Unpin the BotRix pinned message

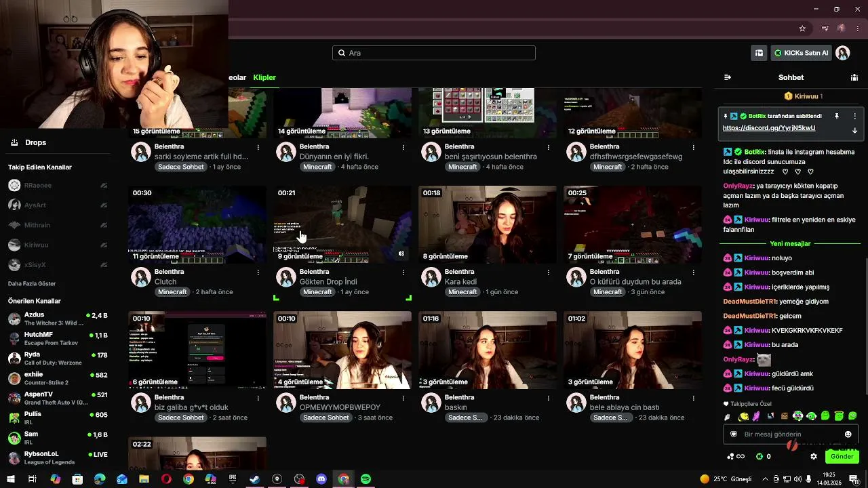837,116
